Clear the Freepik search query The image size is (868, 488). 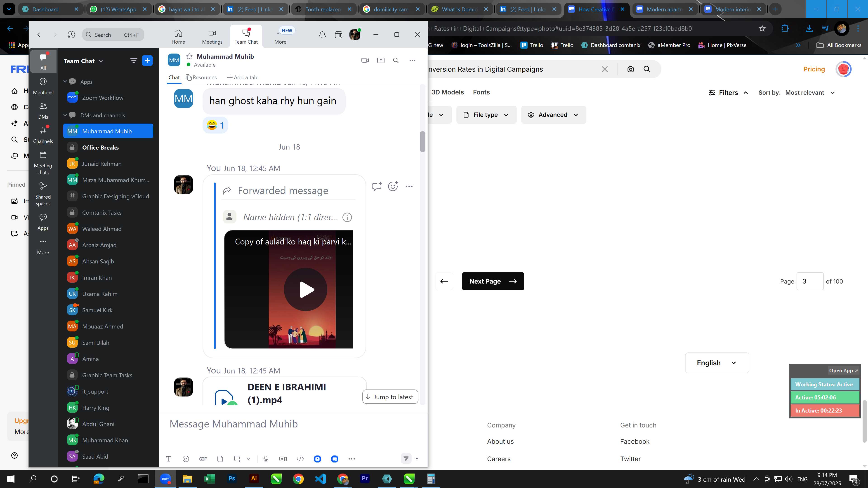(605, 69)
